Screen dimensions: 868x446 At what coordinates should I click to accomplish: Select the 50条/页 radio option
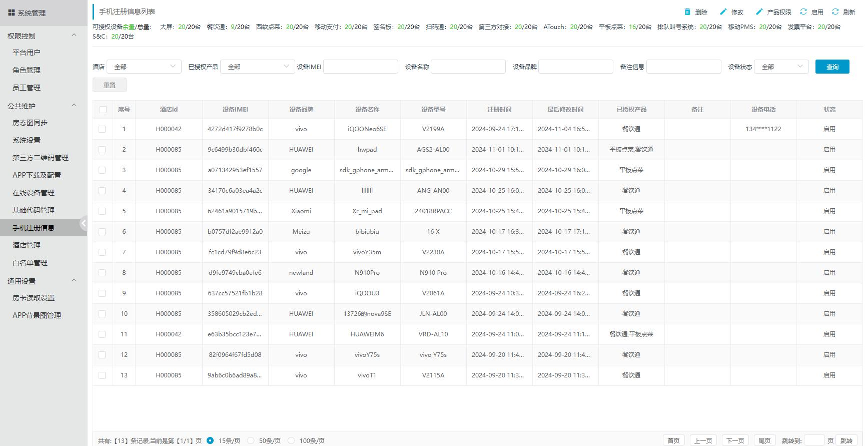(x=251, y=440)
